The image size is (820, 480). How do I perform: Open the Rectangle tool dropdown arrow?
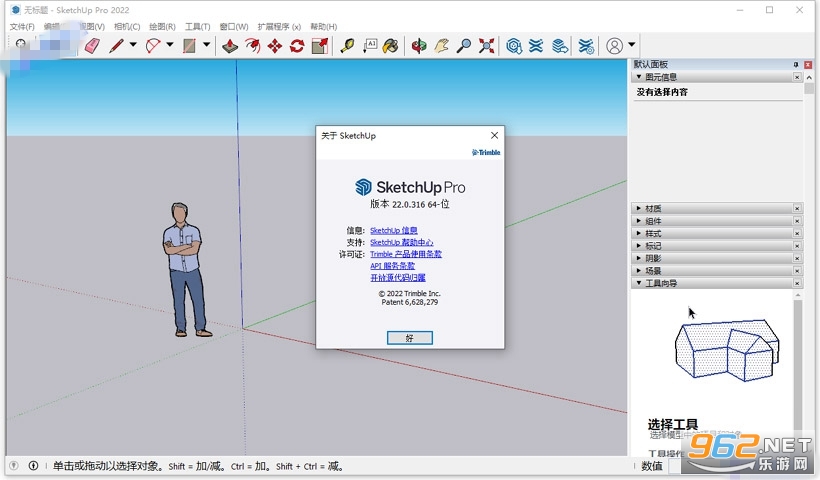pyautogui.click(x=207, y=45)
